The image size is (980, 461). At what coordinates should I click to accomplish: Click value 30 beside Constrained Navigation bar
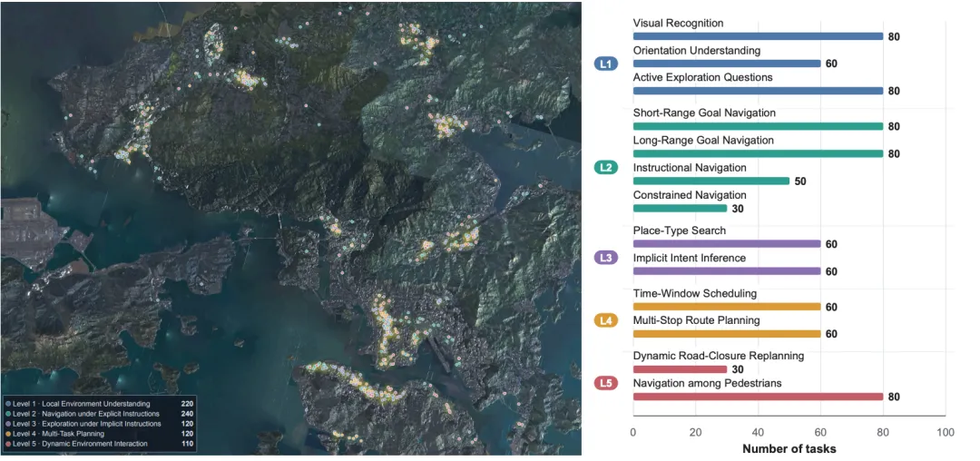tap(738, 209)
